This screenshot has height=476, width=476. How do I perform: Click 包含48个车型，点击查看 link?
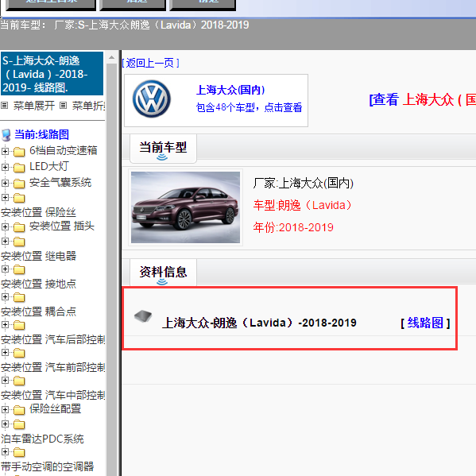point(249,107)
